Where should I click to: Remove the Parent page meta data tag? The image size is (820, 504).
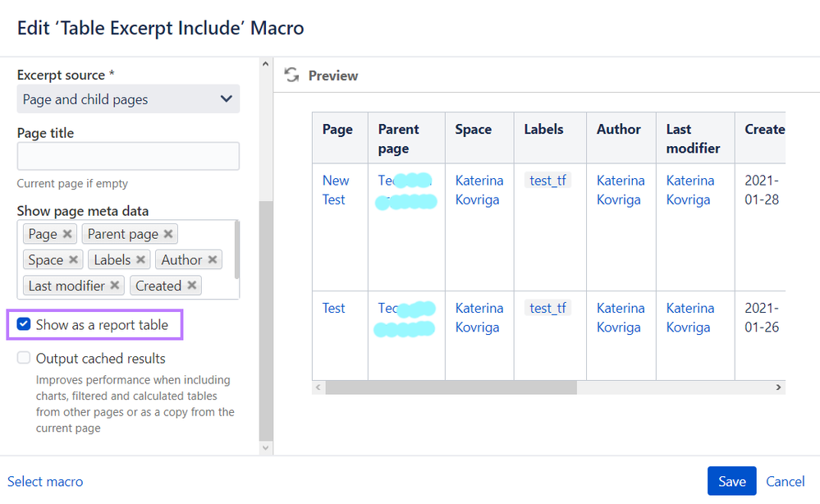coord(168,234)
